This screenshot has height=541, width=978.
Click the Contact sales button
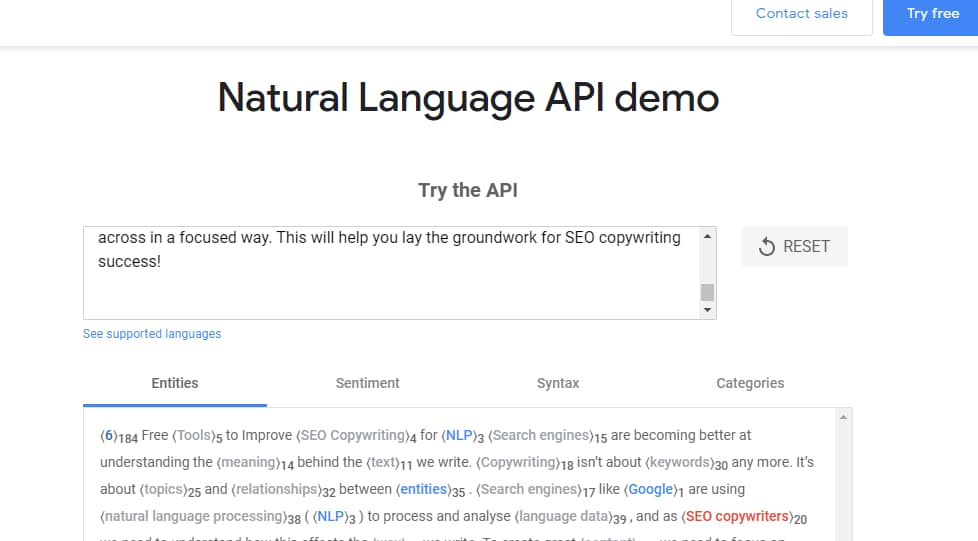[x=801, y=14]
